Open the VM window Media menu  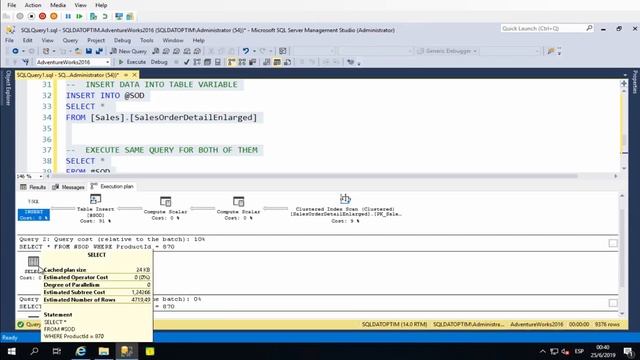[x=58, y=5]
